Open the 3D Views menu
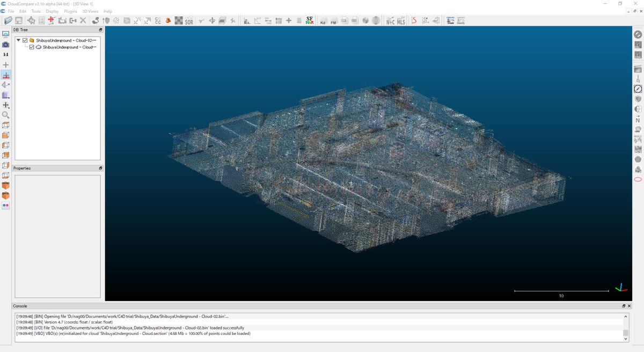 point(91,11)
